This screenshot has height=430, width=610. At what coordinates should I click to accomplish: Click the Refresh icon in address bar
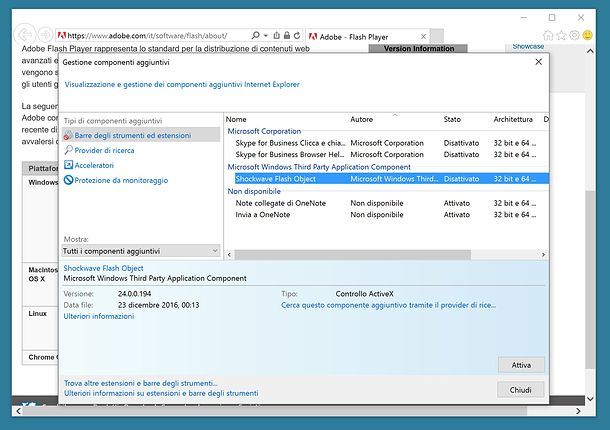click(297, 35)
